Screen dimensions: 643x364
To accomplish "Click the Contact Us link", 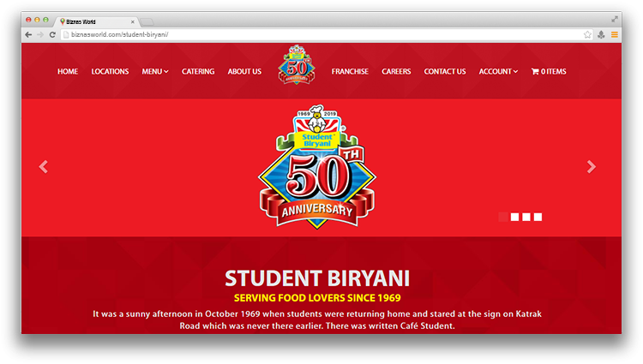I will click(x=445, y=72).
